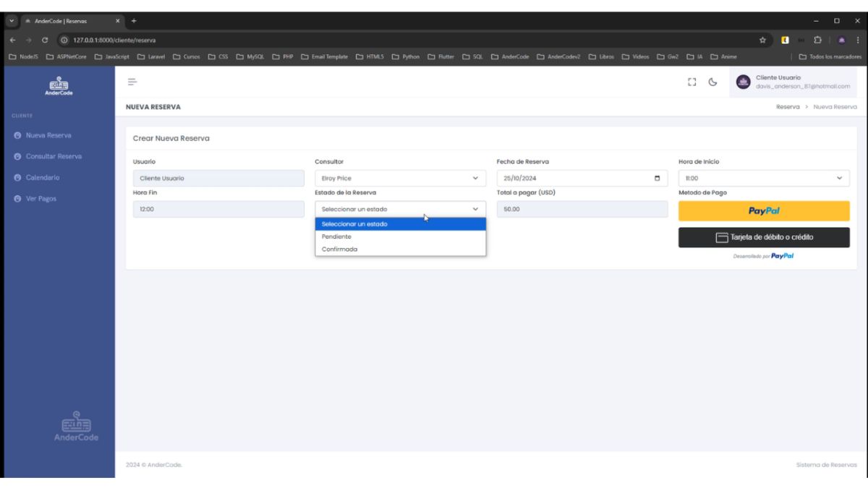
Task: Expand the Consultor dropdown
Action: click(x=400, y=179)
